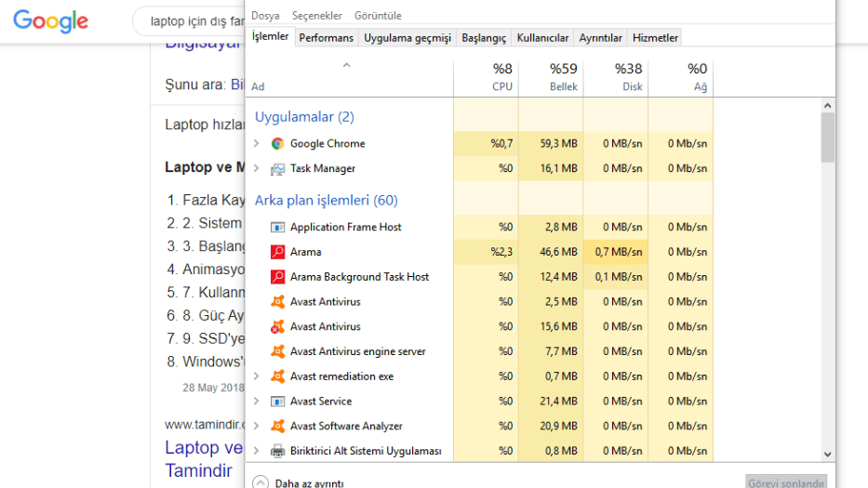Click Avast Antivirus engine server icon
The image size is (868, 488).
[x=277, y=351]
